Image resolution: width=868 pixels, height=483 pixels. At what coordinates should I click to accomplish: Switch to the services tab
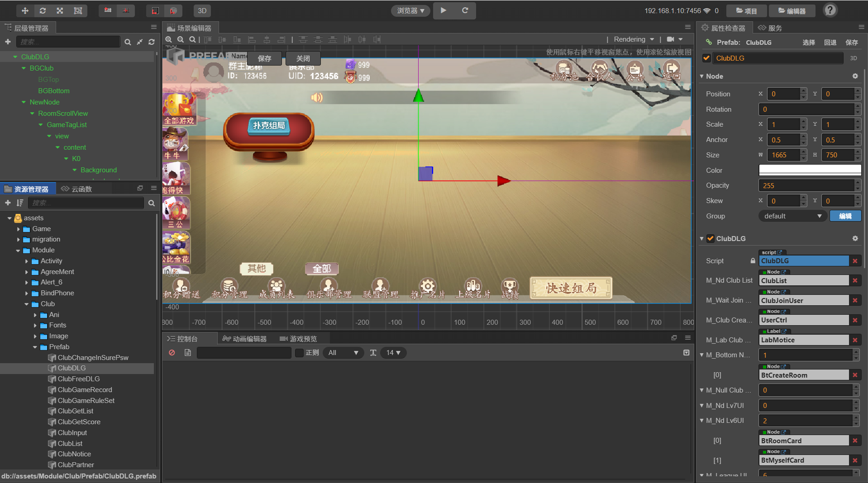(770, 28)
